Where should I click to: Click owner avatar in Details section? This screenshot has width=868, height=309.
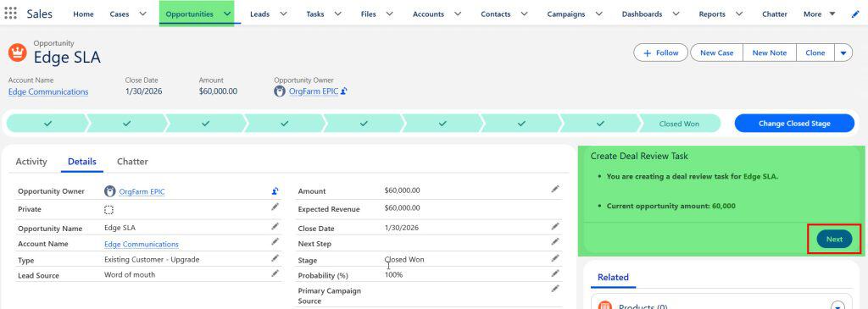point(110,191)
